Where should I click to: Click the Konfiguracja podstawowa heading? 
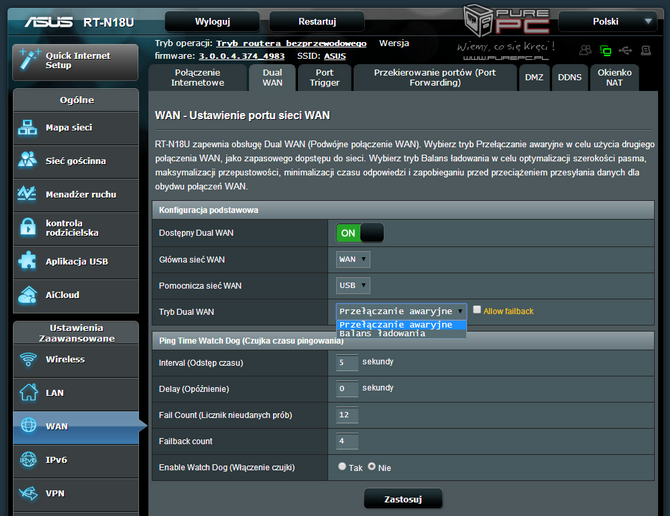pos(209,210)
